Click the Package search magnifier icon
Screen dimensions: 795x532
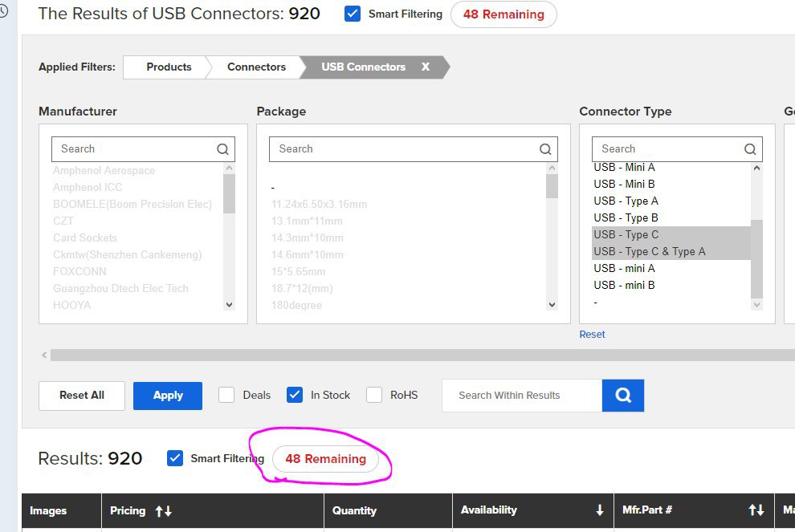(545, 149)
